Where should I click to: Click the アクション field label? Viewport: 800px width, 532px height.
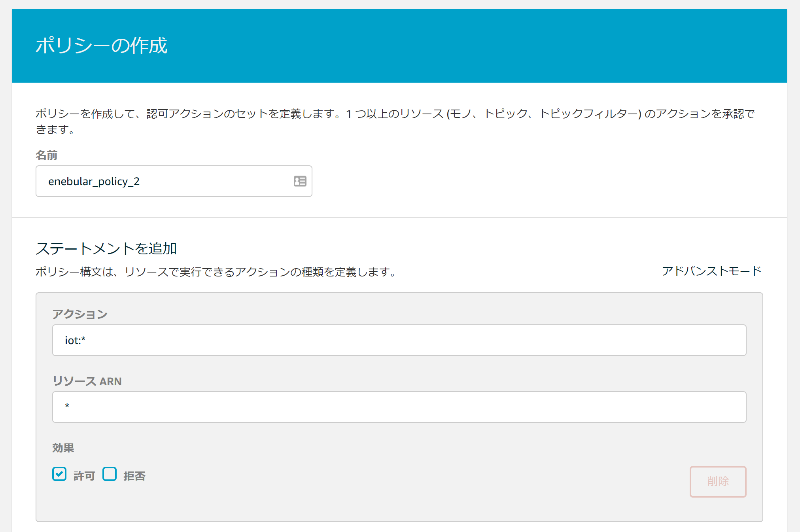coord(80,314)
